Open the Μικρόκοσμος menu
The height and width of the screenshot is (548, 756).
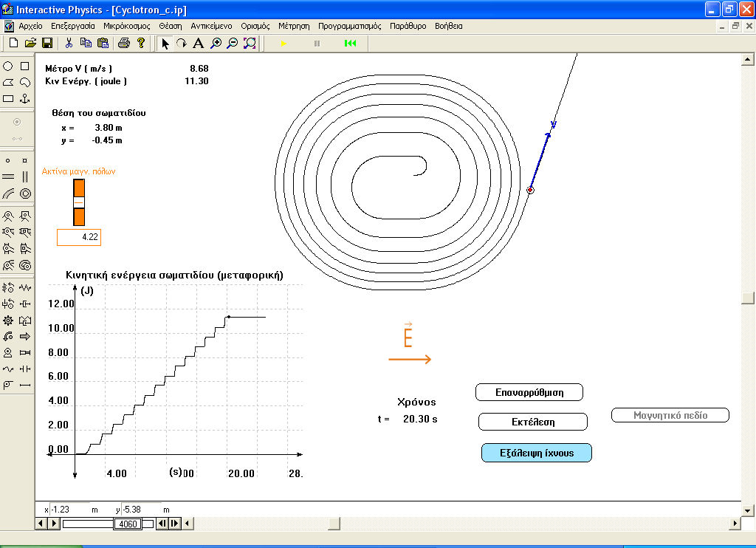pyautogui.click(x=127, y=26)
